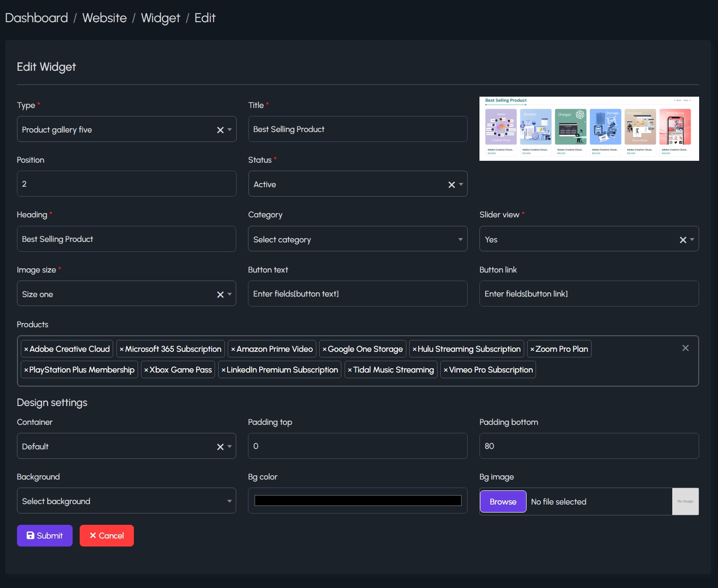The image size is (718, 588).
Task: Submit the widget form
Action: [x=45, y=536]
